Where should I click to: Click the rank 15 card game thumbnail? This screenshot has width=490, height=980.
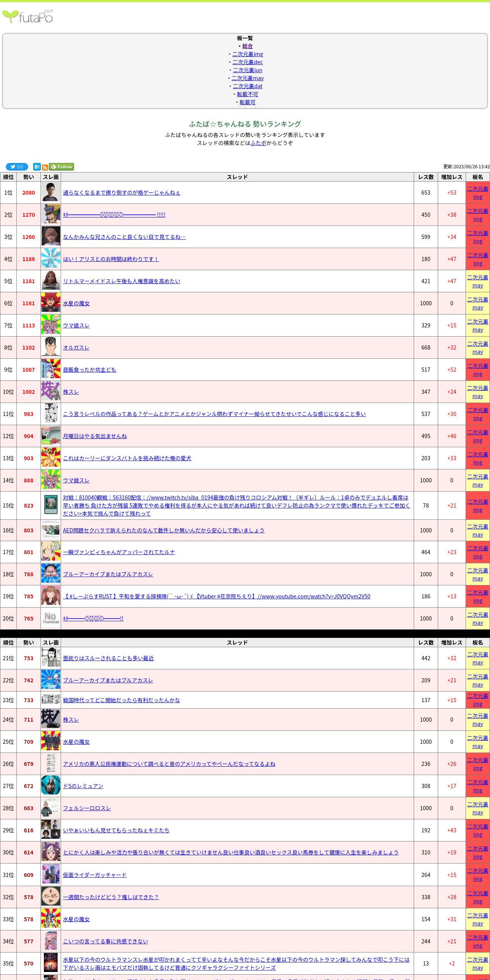[51, 505]
